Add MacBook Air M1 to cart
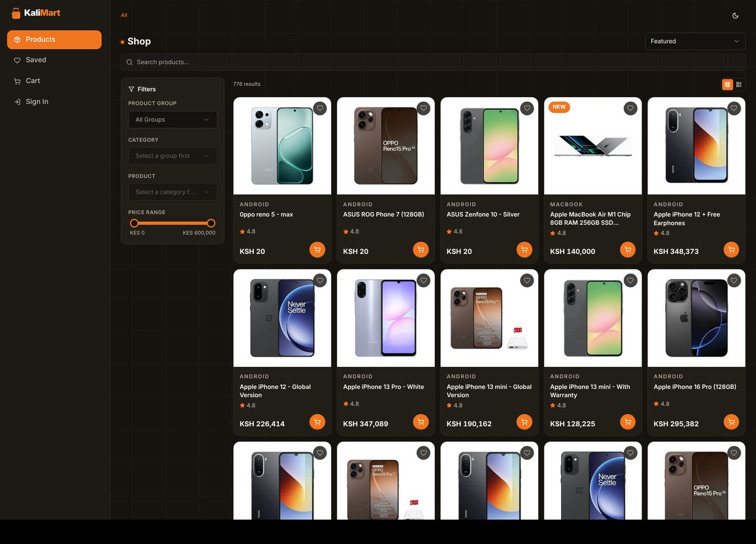 pos(627,250)
